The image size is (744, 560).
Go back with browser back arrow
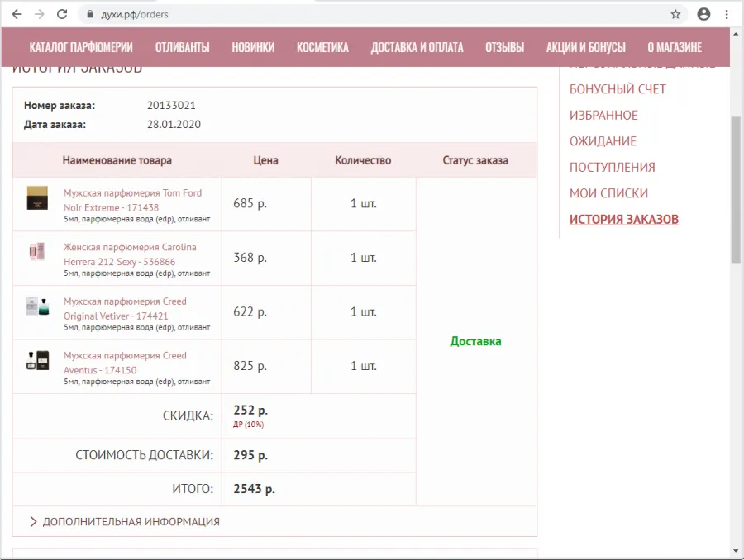coord(17,14)
